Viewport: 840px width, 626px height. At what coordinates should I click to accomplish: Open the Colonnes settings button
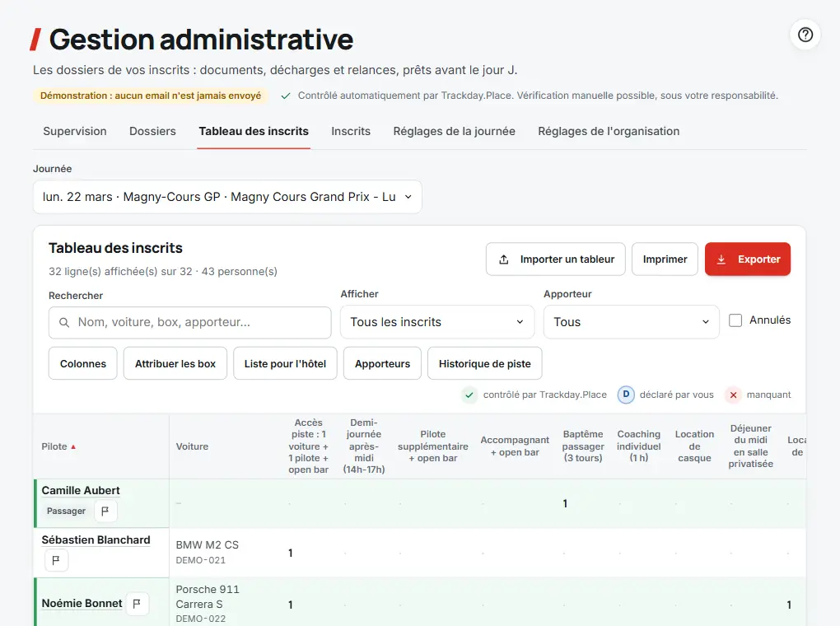click(83, 364)
